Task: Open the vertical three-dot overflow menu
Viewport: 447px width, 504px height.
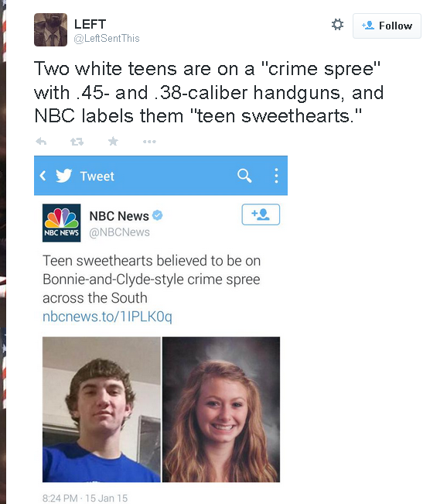Action: [x=276, y=176]
